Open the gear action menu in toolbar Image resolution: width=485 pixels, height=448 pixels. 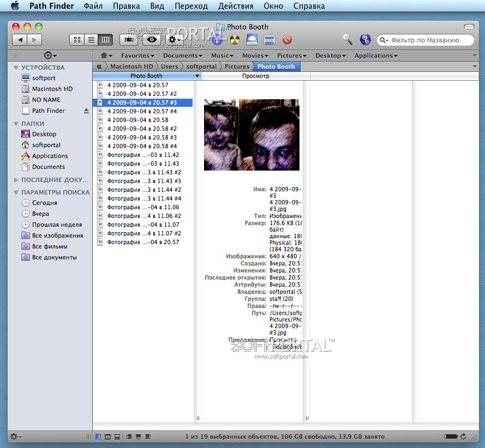pyautogui.click(x=173, y=40)
